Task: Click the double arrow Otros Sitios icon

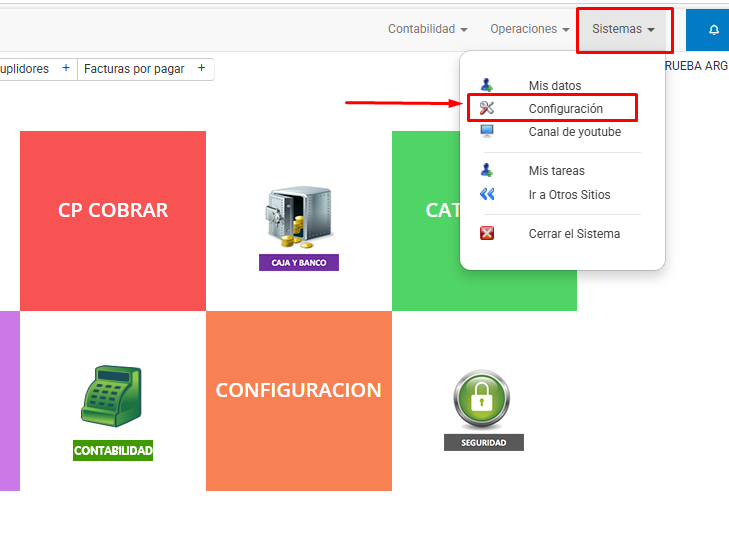Action: [x=487, y=195]
